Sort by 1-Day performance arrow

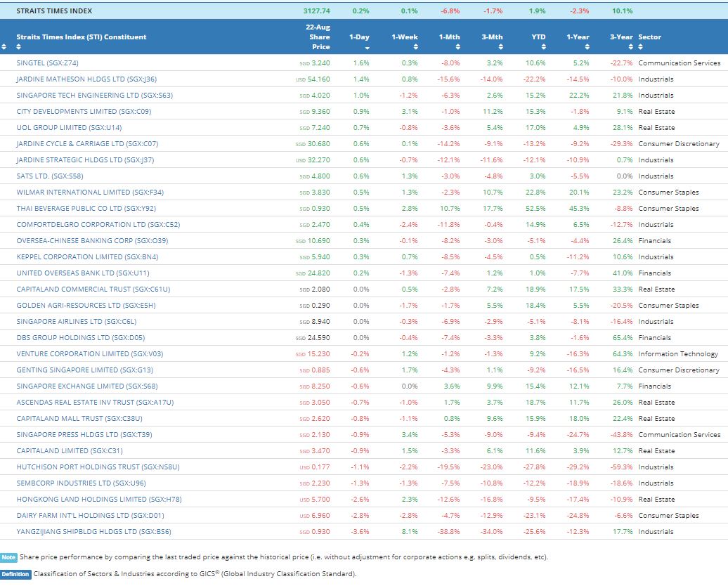pos(368,48)
